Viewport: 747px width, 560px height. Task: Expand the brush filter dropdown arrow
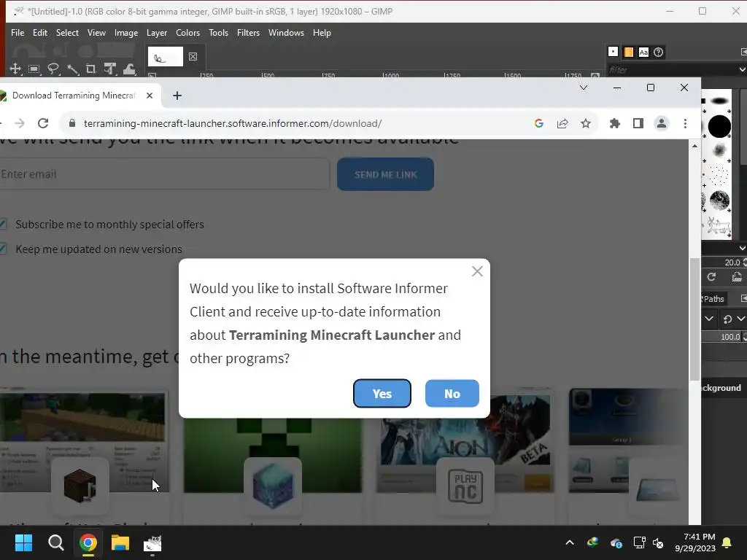coord(742,70)
